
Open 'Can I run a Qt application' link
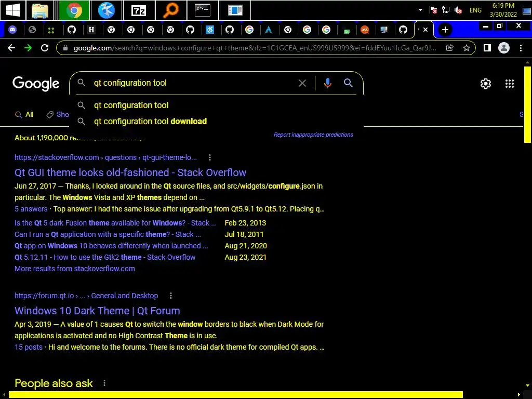(x=108, y=234)
